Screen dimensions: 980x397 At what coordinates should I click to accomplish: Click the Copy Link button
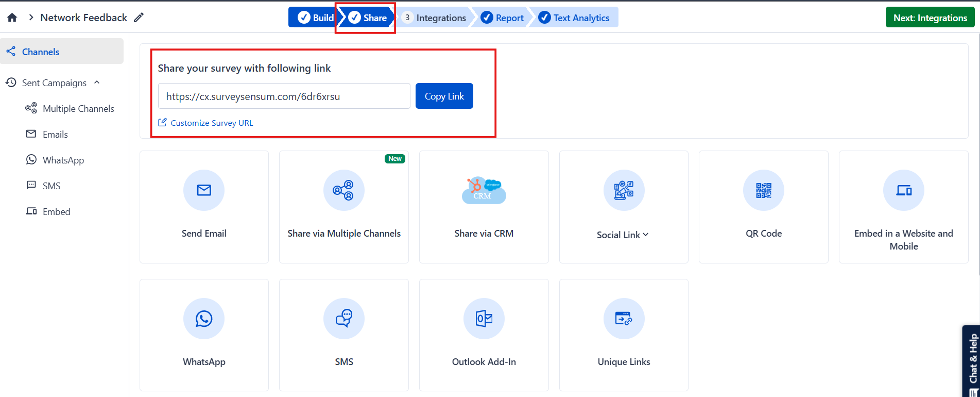[444, 96]
